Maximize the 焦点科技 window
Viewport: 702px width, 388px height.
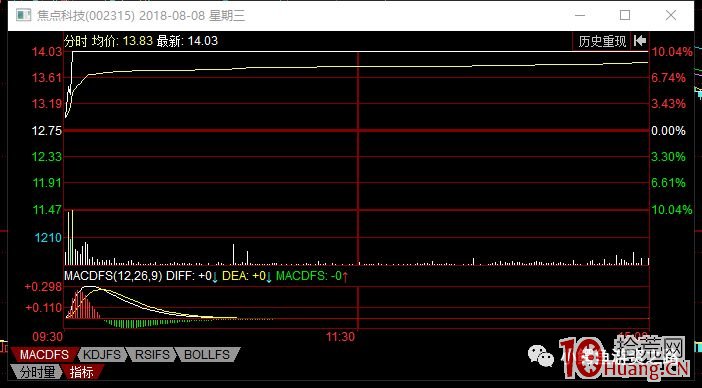625,15
